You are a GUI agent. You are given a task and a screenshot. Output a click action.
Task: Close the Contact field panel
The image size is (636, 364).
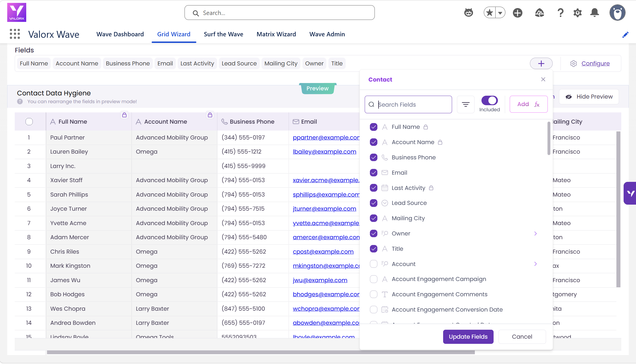click(x=543, y=79)
